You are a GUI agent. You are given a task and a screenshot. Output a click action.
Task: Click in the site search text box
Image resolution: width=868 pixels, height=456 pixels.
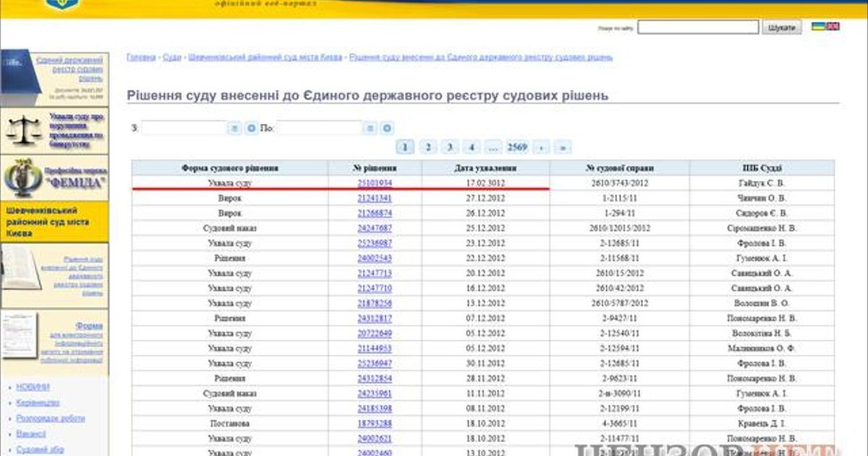[x=698, y=27]
